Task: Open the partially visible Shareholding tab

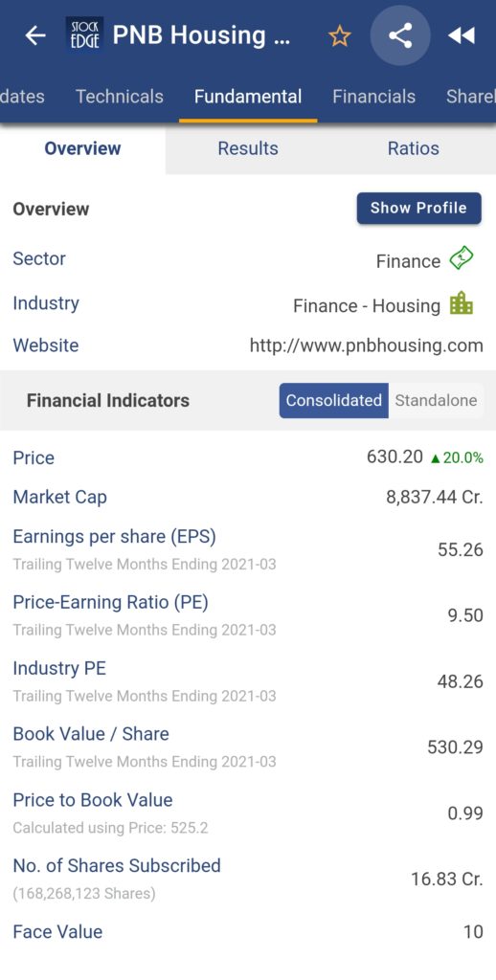Action: [471, 97]
